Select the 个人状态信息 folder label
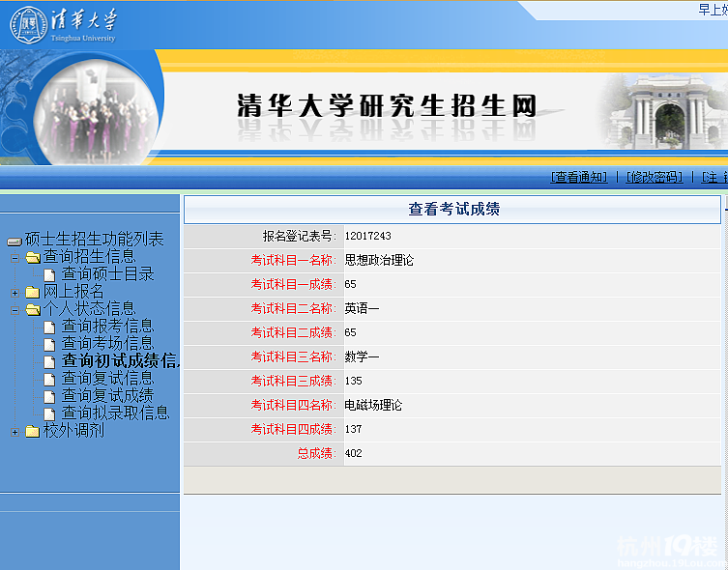The height and width of the screenshot is (570, 728). tap(89, 308)
